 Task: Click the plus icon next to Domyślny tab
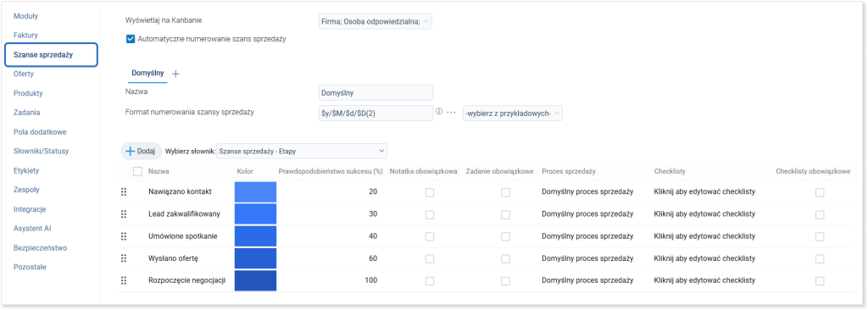click(x=175, y=74)
